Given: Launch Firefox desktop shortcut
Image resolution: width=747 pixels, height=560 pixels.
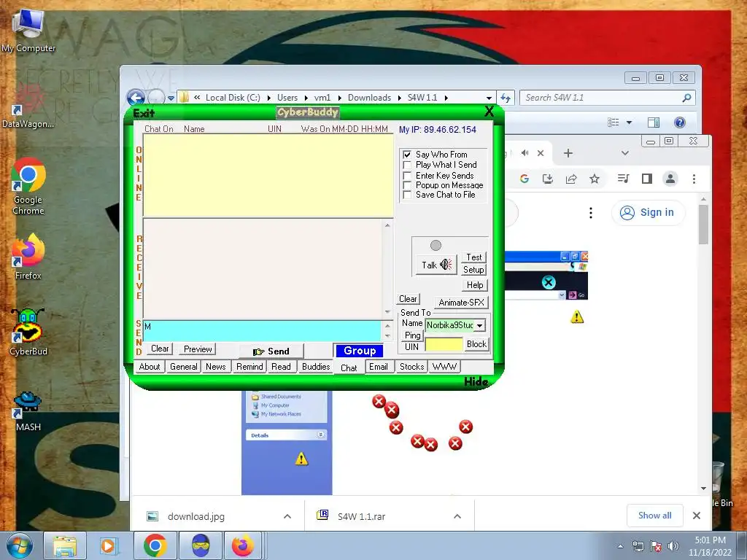Looking at the screenshot, I should pos(28,256).
